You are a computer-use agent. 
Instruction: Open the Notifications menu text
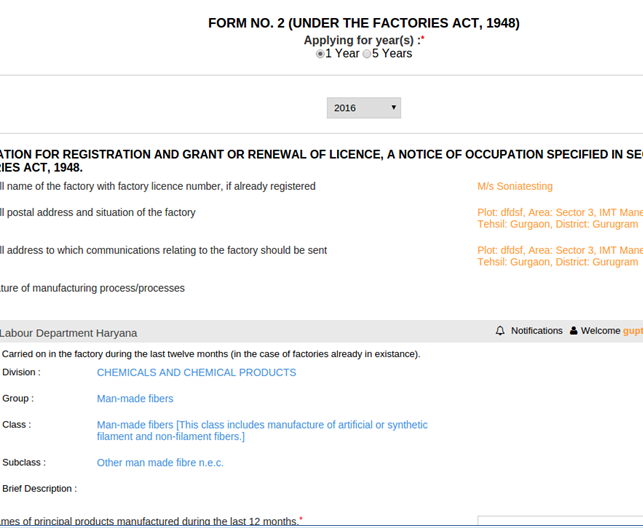pyautogui.click(x=536, y=331)
